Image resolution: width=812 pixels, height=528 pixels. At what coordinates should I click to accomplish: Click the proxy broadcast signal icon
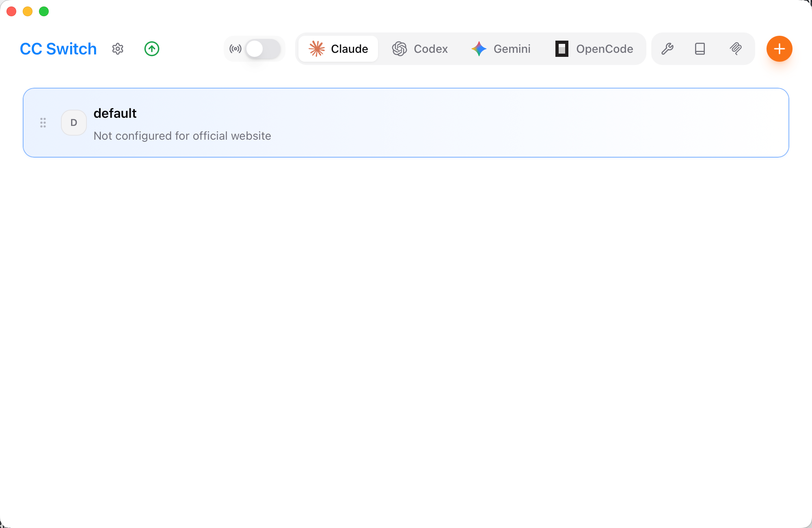(x=235, y=49)
